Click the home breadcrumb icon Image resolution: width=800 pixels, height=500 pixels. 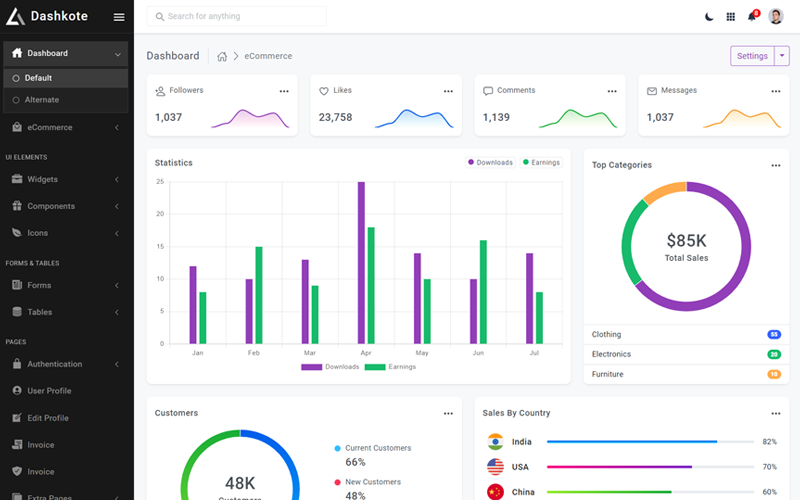(222, 56)
